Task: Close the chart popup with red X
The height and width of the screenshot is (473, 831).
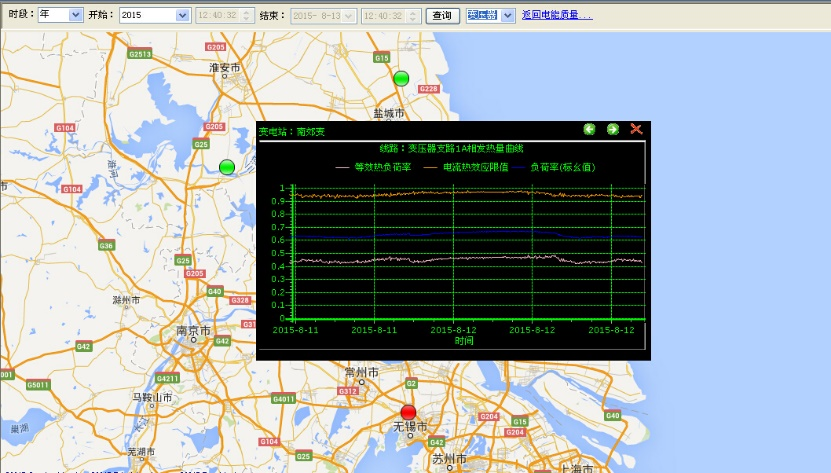Action: tap(636, 130)
